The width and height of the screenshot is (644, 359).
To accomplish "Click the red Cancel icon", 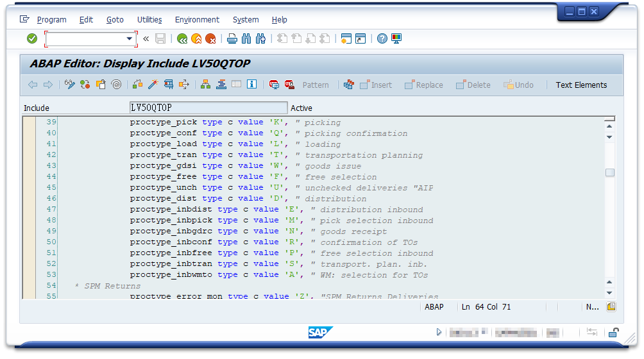I will point(210,38).
